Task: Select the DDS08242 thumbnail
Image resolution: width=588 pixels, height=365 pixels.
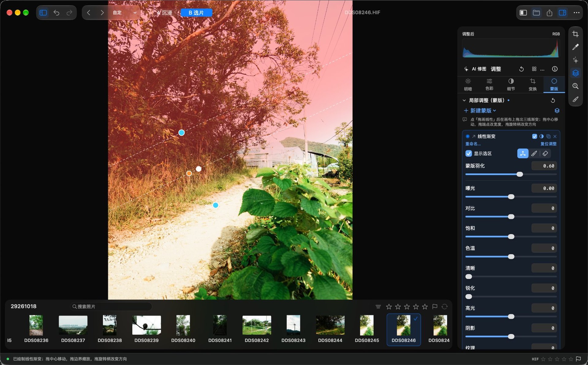Action: point(257,329)
